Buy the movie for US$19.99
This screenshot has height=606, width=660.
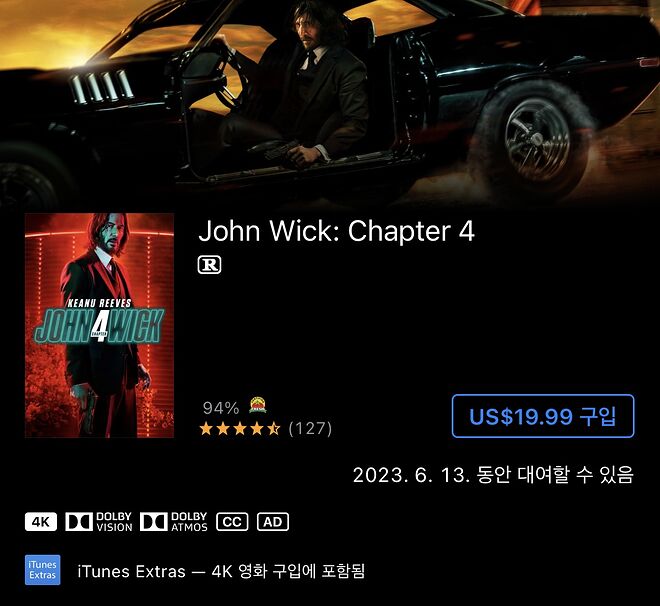[543, 416]
